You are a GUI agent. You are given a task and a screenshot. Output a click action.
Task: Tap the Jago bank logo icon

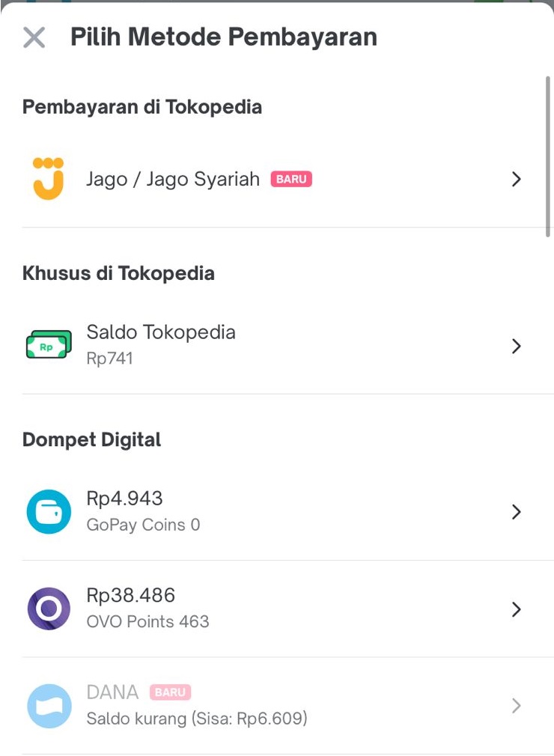point(48,178)
